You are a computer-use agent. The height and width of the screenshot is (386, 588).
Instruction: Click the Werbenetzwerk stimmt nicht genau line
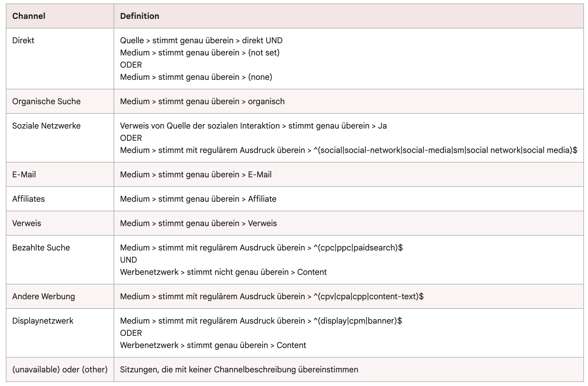tap(223, 272)
